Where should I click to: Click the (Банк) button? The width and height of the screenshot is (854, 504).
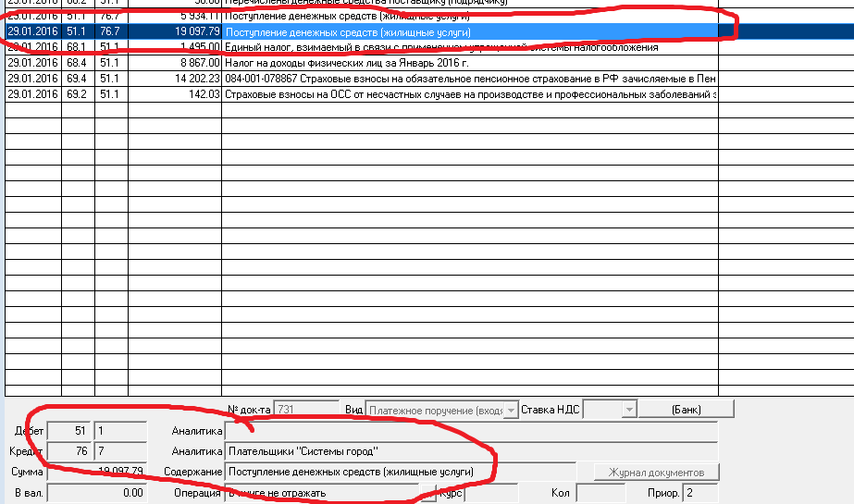tap(686, 410)
